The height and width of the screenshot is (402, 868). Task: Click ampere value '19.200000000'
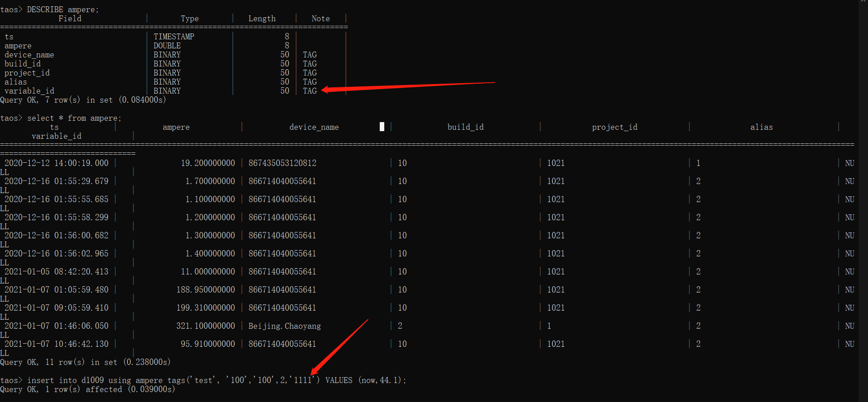tap(208, 163)
